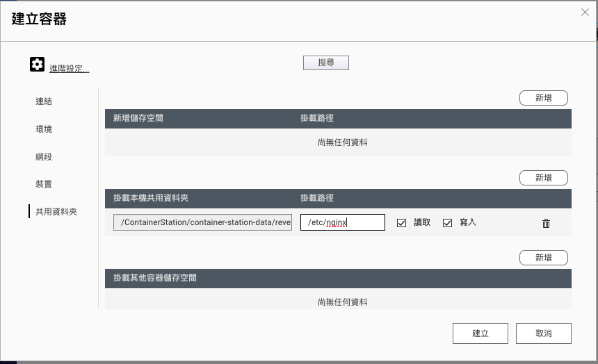Click the 建立 create button
The width and height of the screenshot is (598, 364).
(480, 333)
